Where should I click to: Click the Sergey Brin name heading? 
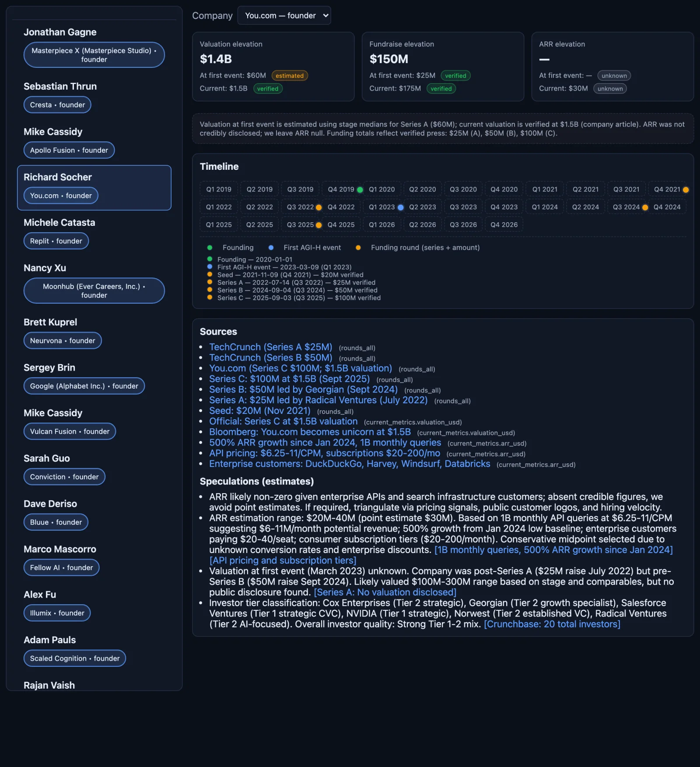click(x=49, y=368)
